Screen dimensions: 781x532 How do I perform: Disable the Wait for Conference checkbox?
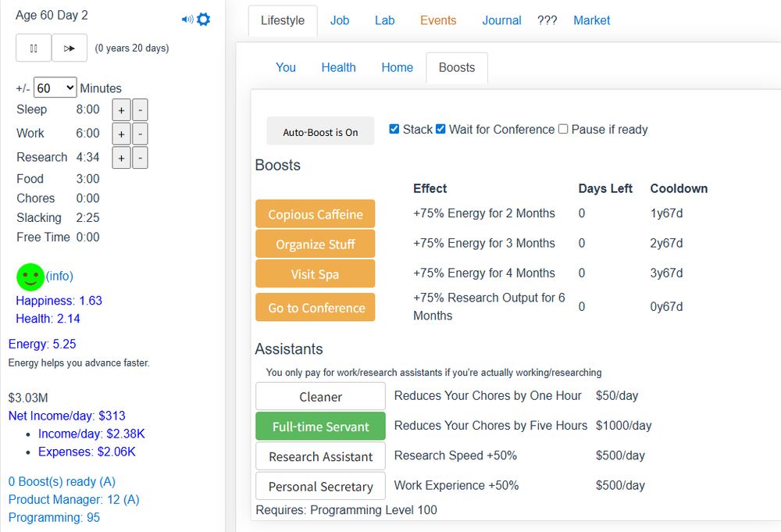pyautogui.click(x=440, y=129)
